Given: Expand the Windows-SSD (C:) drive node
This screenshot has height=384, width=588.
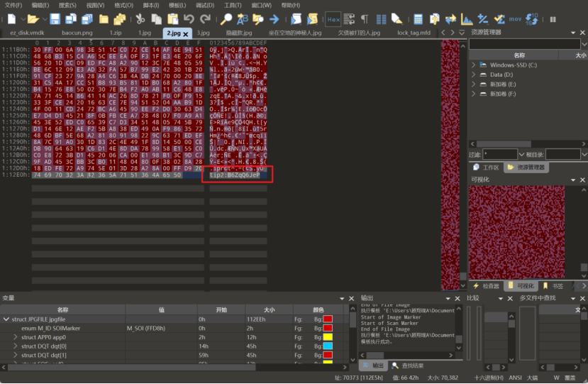Looking at the screenshot, I should tap(474, 65).
